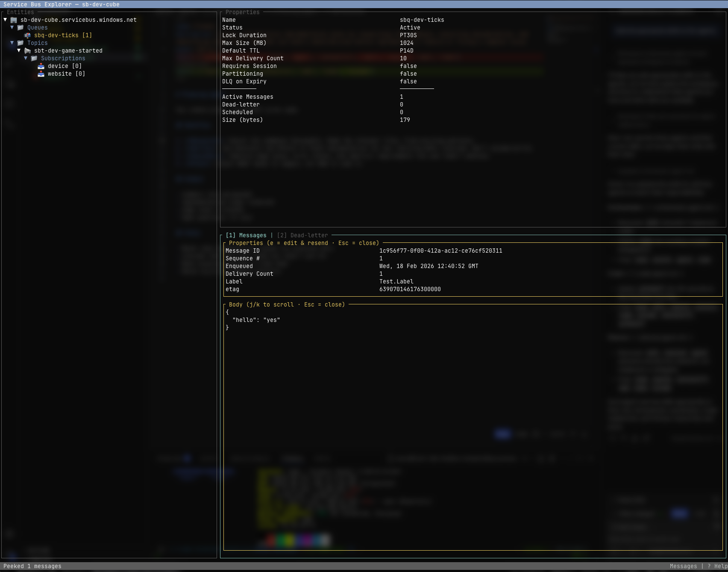Collapse the Subscriptions tree node
Viewport: 728px width, 572px height.
point(26,59)
